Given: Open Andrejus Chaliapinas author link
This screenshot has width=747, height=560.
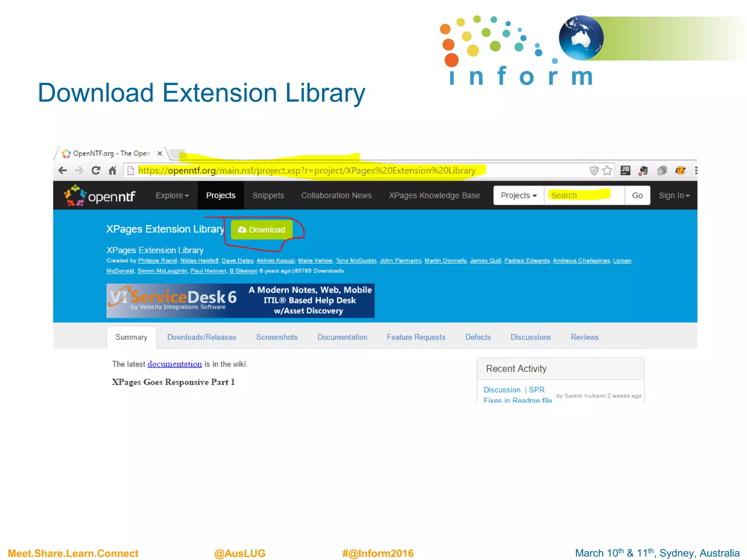Looking at the screenshot, I should coord(581,261).
